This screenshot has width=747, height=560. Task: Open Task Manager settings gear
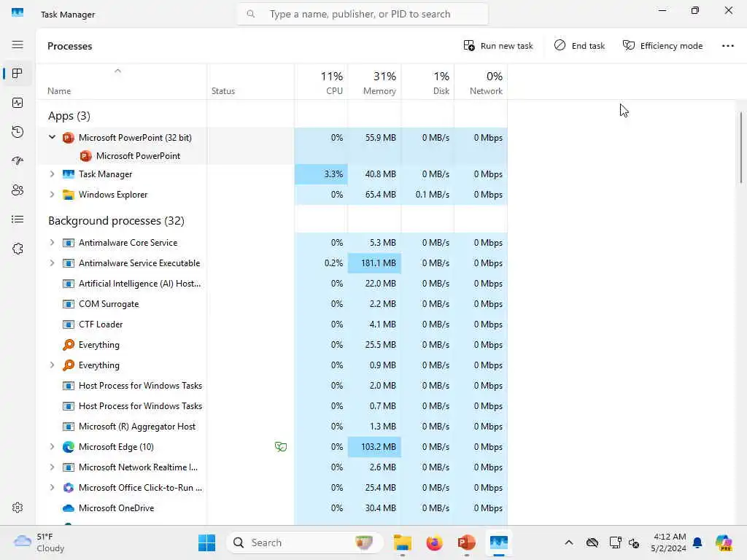(x=18, y=507)
